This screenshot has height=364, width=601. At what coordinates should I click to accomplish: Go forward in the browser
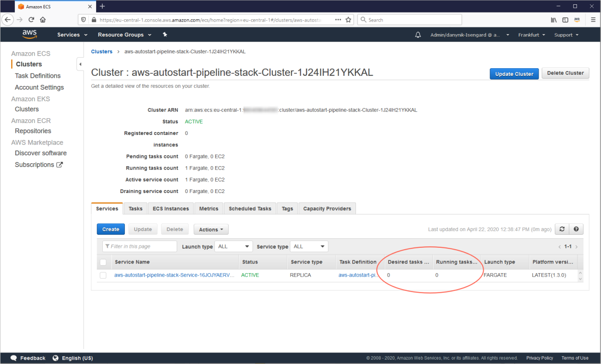[x=20, y=20]
